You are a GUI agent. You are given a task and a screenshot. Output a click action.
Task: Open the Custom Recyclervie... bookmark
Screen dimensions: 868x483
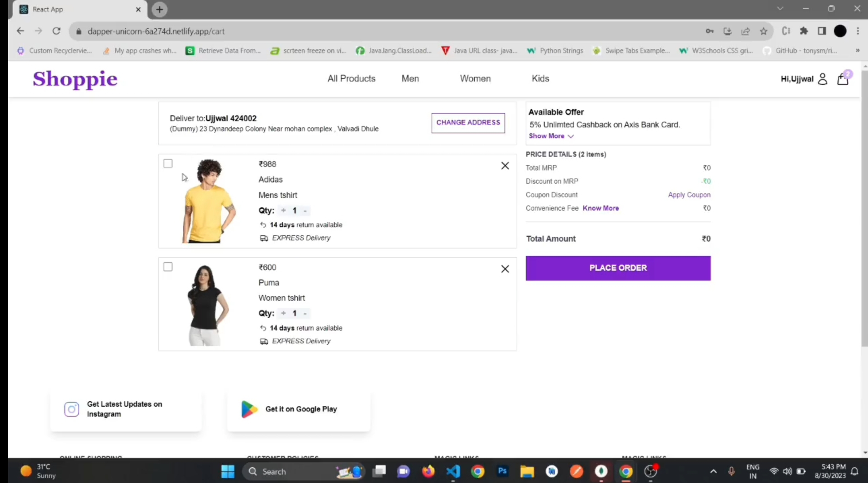pos(54,51)
